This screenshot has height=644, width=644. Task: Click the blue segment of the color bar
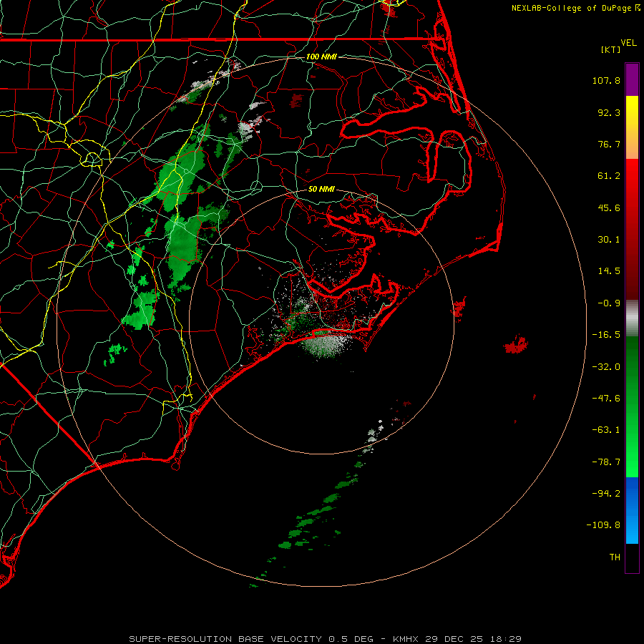(632, 510)
